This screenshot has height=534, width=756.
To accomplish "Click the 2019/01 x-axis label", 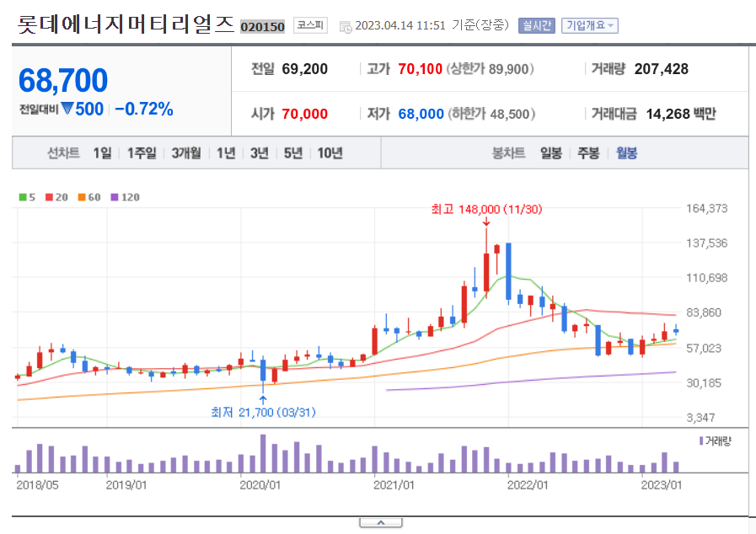I will click(126, 485).
